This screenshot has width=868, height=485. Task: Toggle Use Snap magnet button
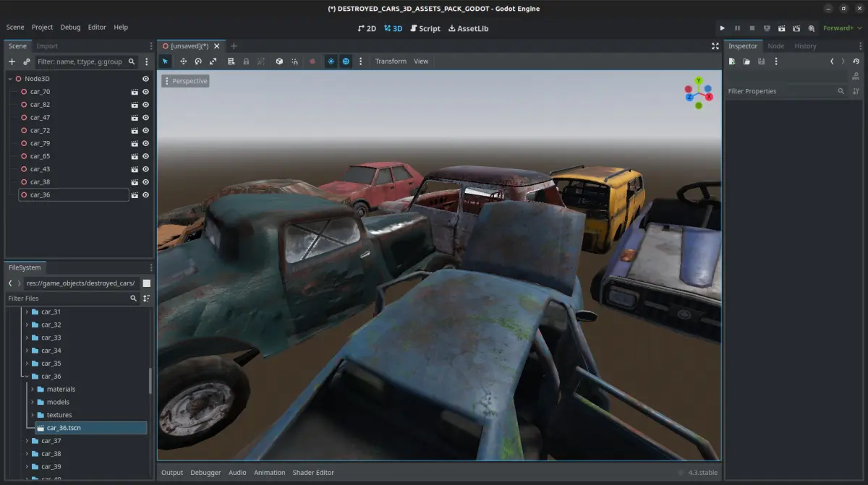click(x=294, y=61)
